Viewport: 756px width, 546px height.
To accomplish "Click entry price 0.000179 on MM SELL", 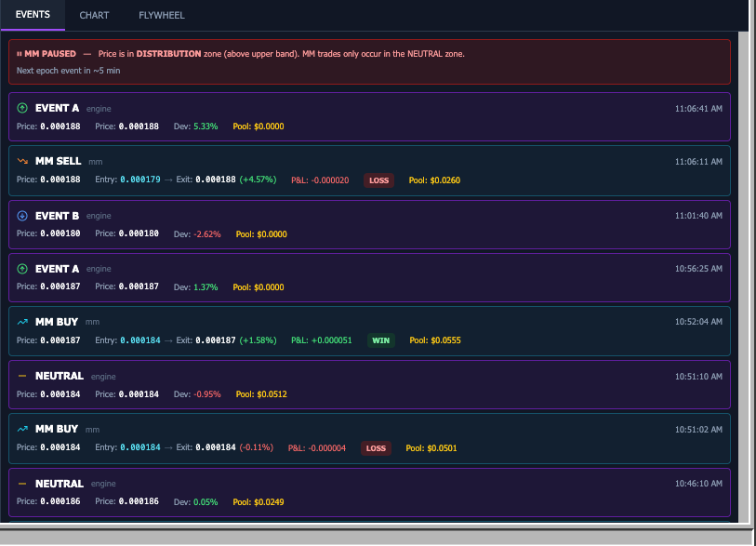I will (140, 180).
